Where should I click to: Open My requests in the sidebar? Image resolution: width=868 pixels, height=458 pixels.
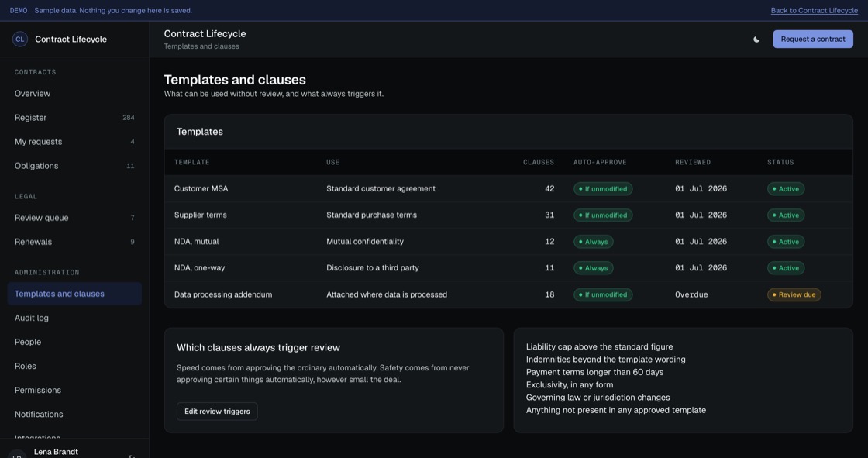[74, 142]
